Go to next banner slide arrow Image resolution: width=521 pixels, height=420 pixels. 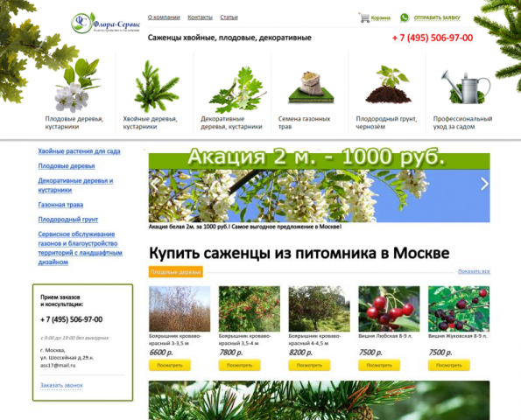(x=484, y=184)
